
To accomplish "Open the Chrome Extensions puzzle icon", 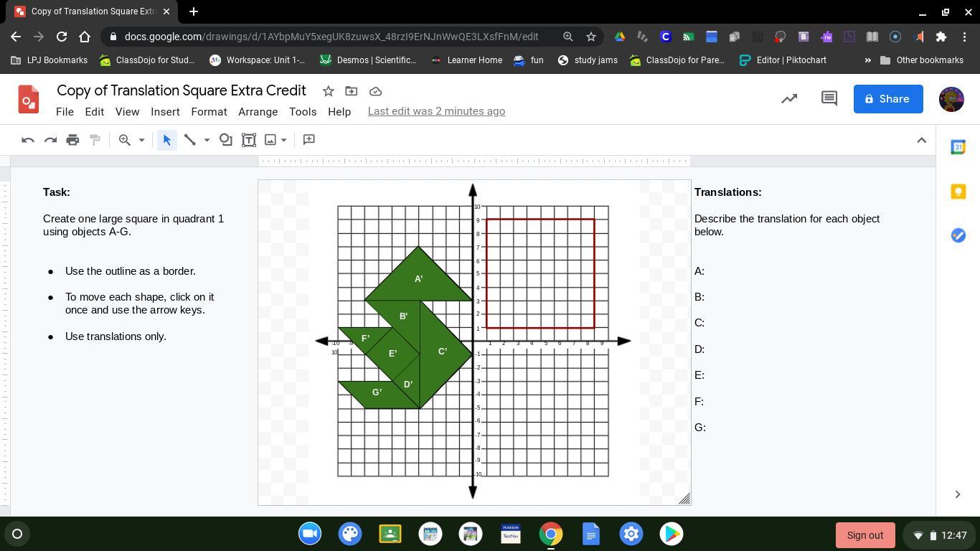I will (941, 37).
